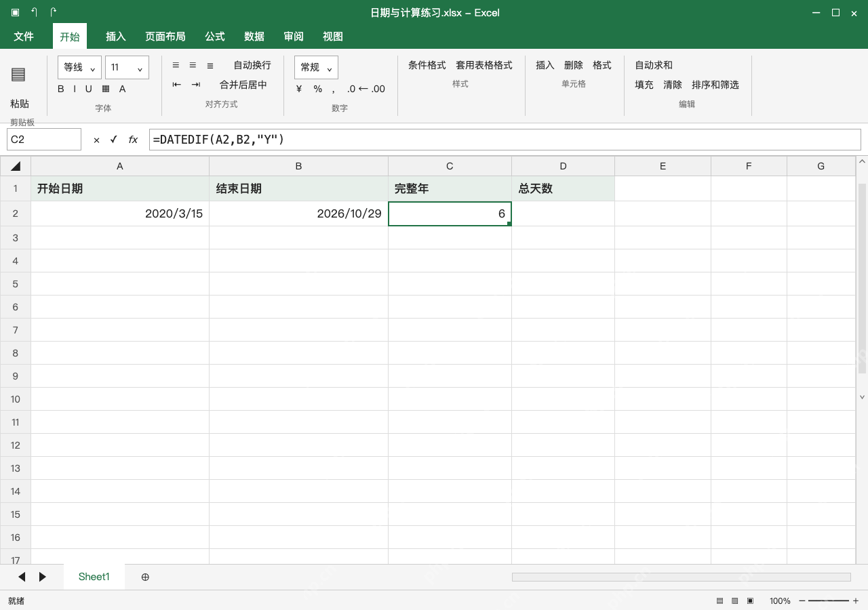This screenshot has width=868, height=610.
Task: Zoom in with the plus button
Action: pos(856,601)
